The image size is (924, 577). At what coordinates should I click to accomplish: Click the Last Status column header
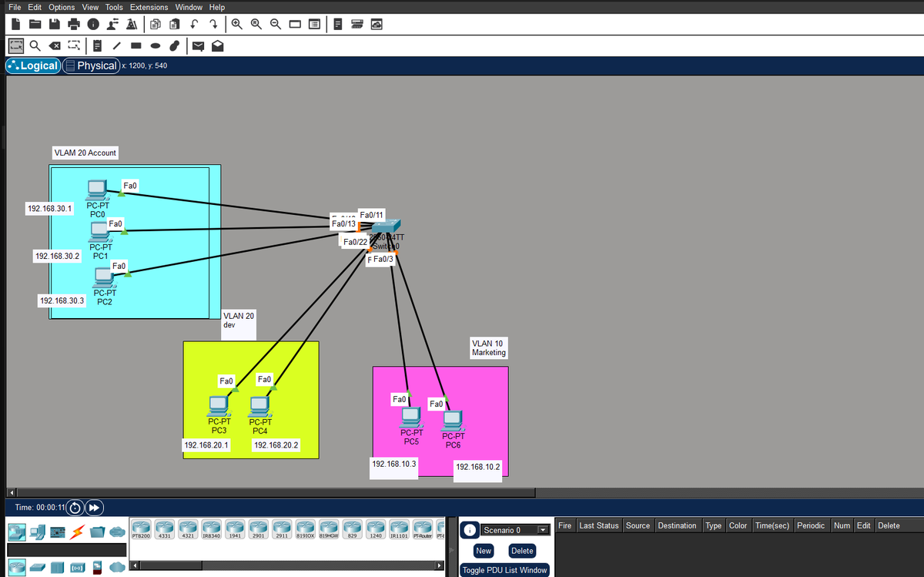pos(598,525)
